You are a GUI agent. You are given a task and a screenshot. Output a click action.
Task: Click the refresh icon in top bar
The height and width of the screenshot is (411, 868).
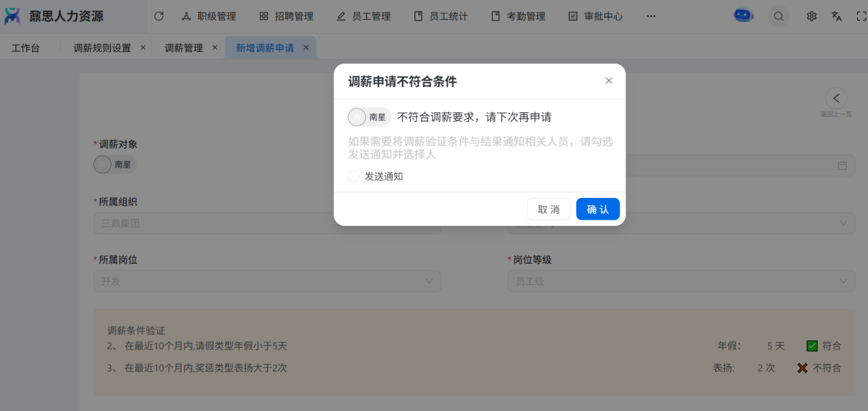click(159, 16)
